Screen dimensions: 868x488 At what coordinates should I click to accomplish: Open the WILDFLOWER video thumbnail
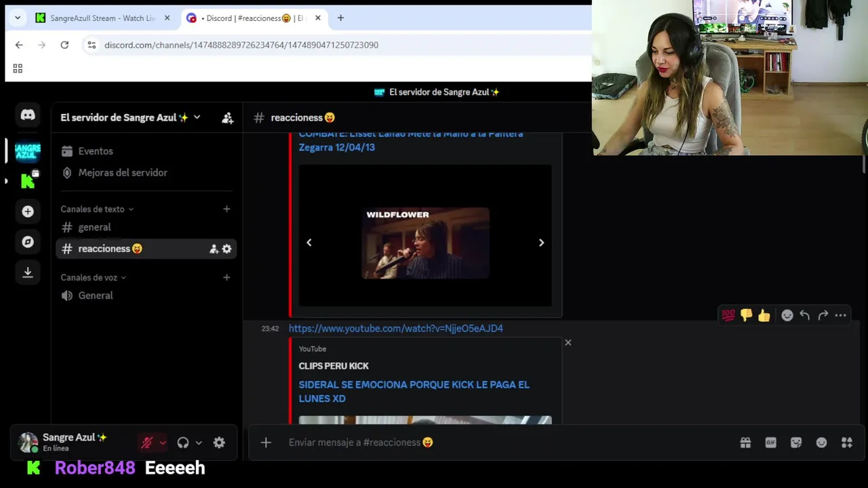point(425,243)
